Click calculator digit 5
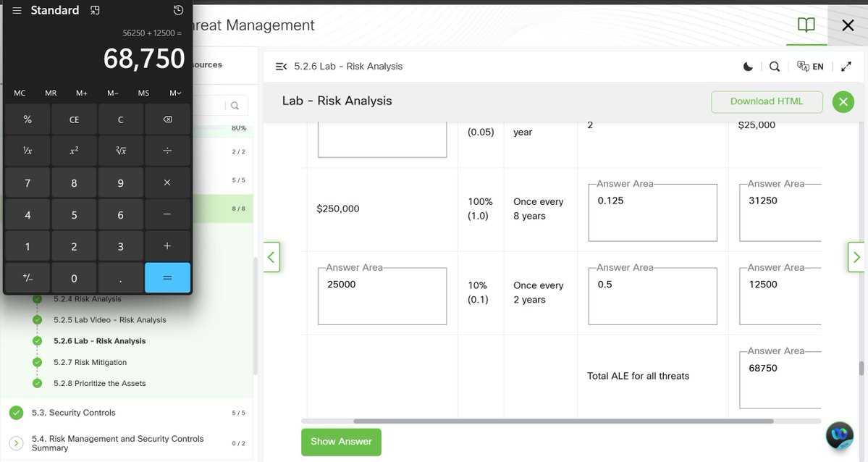Viewport: 868px width, 462px height. point(74,214)
